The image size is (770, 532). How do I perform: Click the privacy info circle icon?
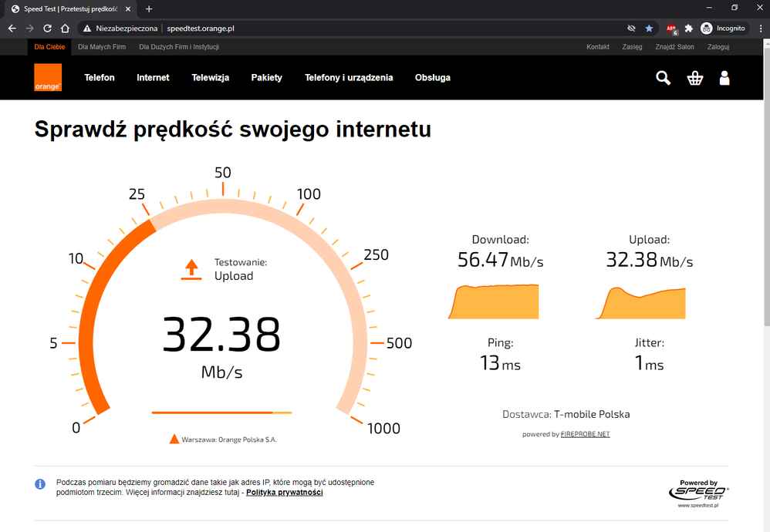pyautogui.click(x=40, y=484)
